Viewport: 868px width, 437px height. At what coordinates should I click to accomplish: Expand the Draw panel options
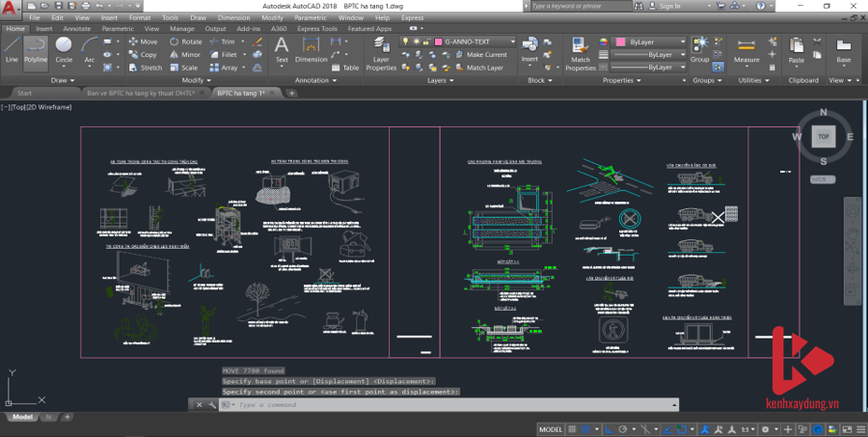63,80
